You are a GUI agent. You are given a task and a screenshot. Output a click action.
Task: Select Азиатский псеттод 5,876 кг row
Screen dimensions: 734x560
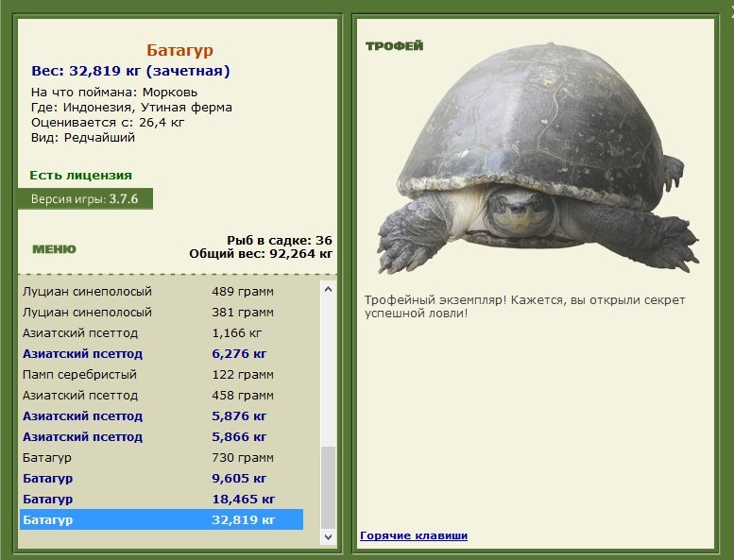click(x=162, y=416)
